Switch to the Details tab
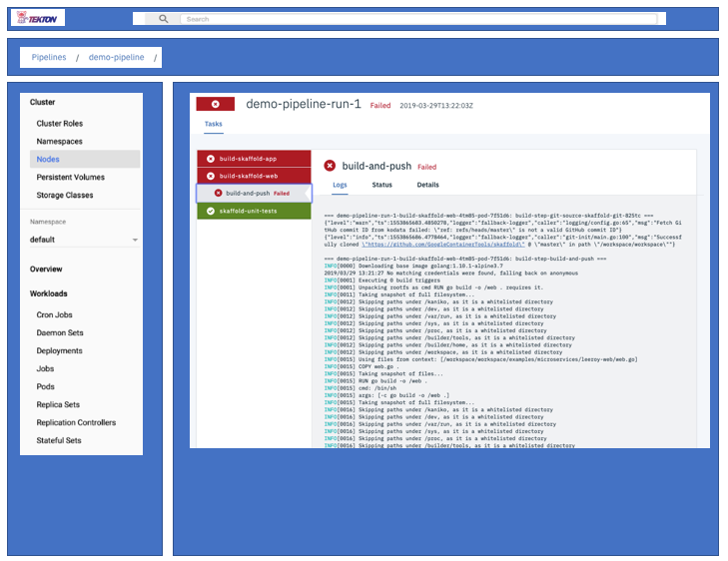728x561 pixels. (427, 185)
